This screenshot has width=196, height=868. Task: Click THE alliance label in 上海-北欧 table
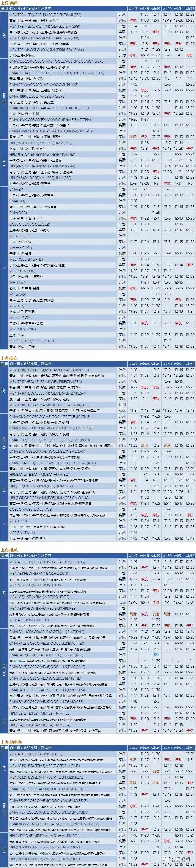pyautogui.click(x=4, y=722)
